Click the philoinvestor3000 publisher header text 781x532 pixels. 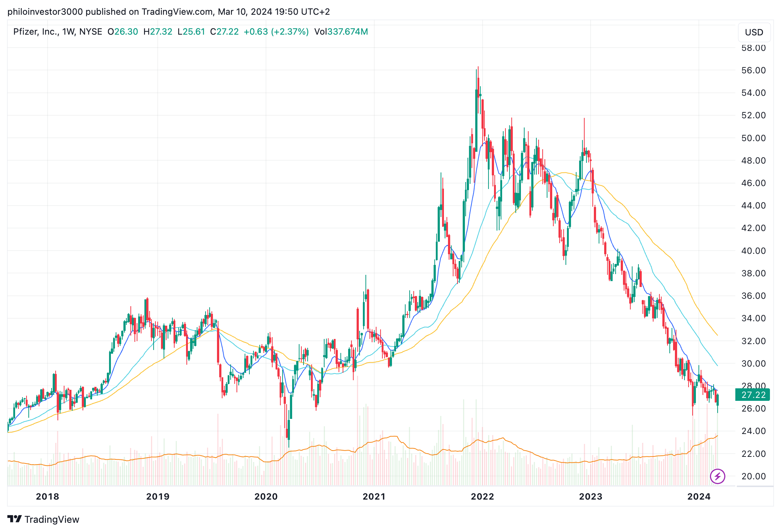click(x=45, y=12)
